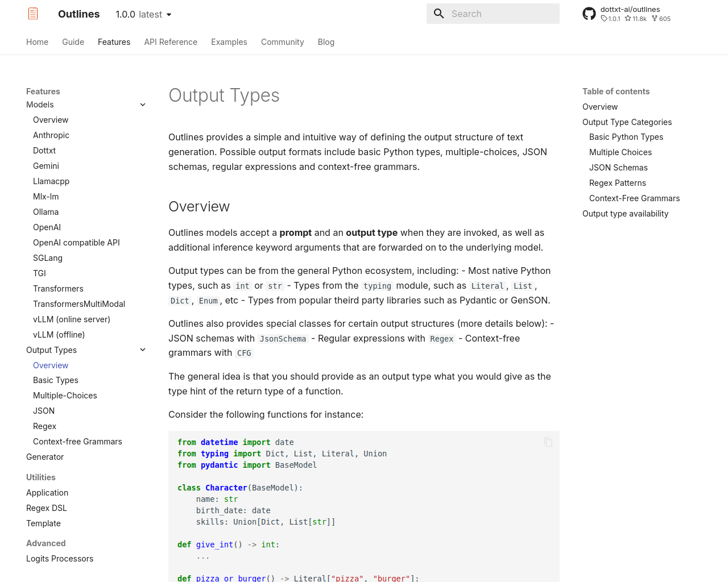Open the Template page
The width and height of the screenshot is (728, 582).
43,523
